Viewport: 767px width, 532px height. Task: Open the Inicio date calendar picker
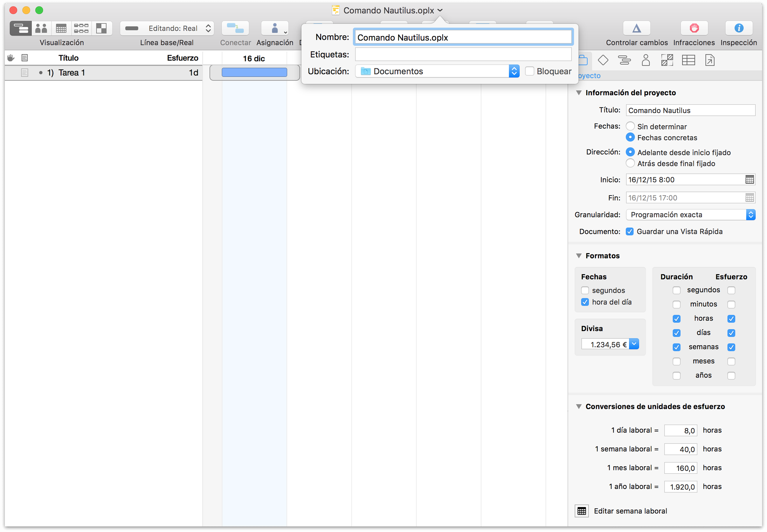(x=749, y=180)
